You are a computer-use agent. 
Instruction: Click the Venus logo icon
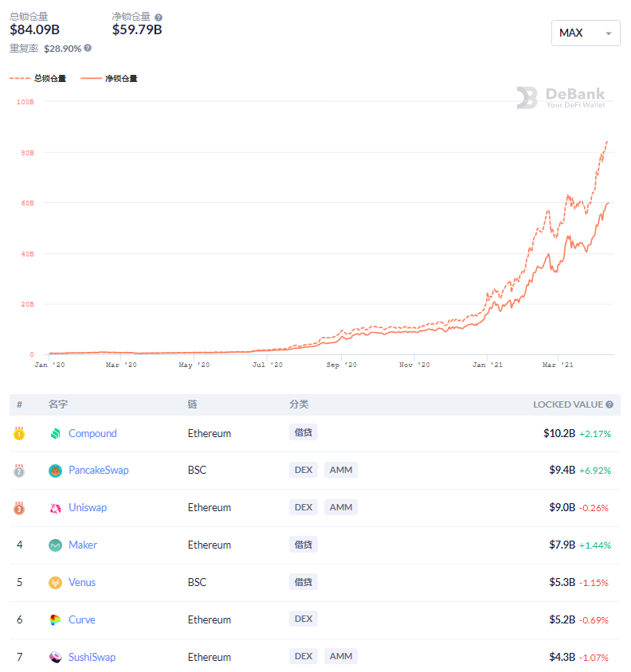[55, 583]
